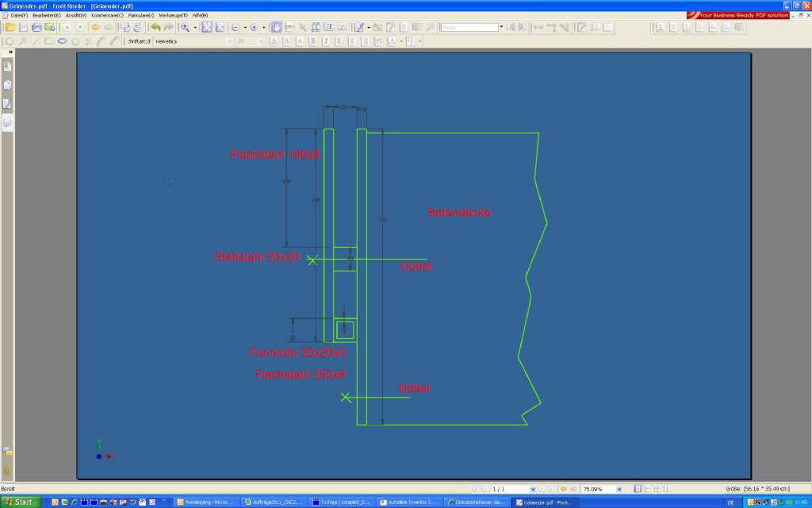Toggle Italic text formatting
812x508 pixels.
(326, 41)
